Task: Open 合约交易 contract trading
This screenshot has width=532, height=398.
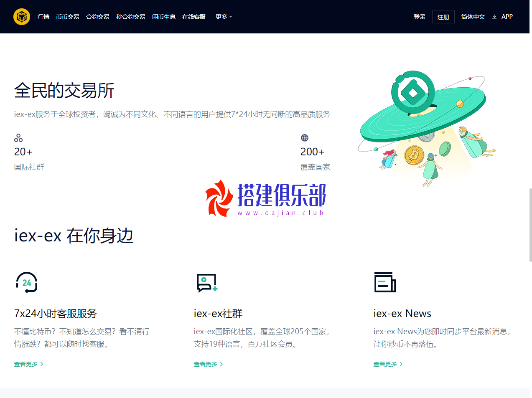Action: pos(98,17)
